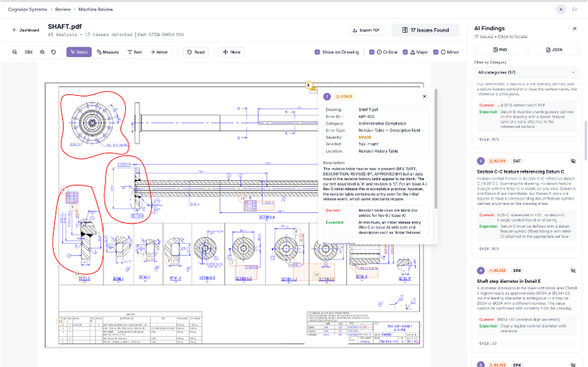Select the Text annotation tool
The width and height of the screenshot is (588, 367).
click(x=134, y=52)
